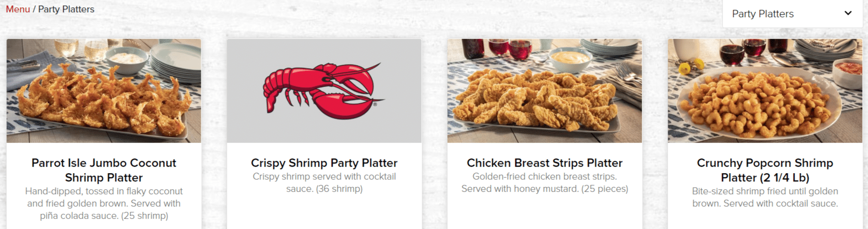Open the Parrot Isle Jumbo Coconut Shrimp photo

pos(104,91)
